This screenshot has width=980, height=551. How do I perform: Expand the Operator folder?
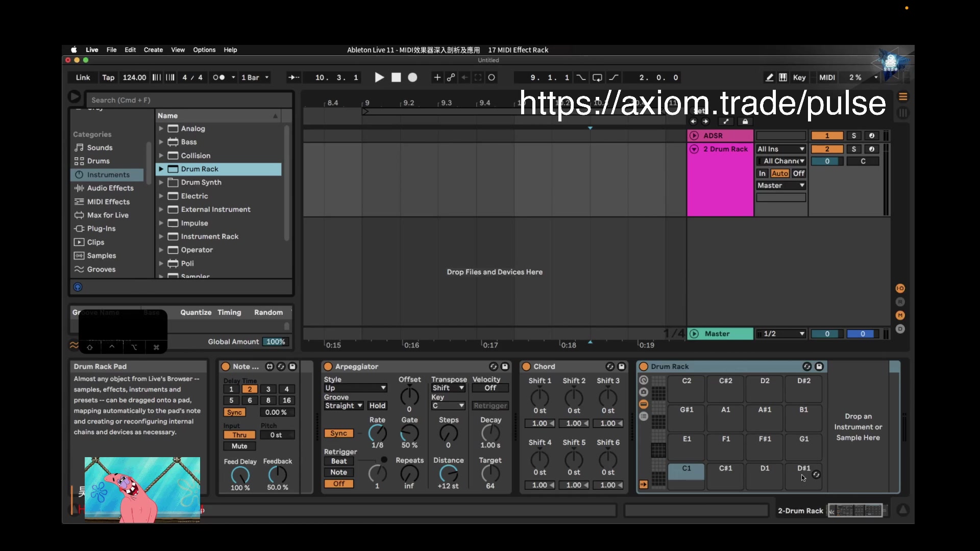[161, 250]
